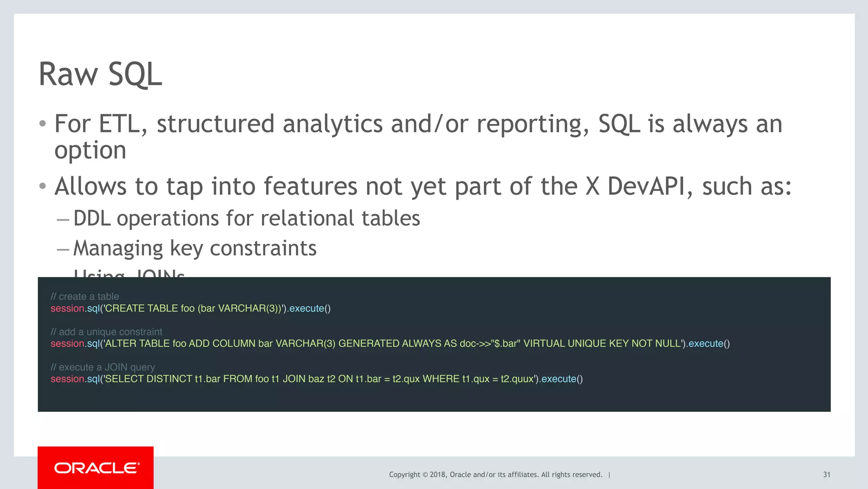This screenshot has width=868, height=489.
Task: Click 'DDL operations for relational tables' sub-bullet
Action: [246, 218]
